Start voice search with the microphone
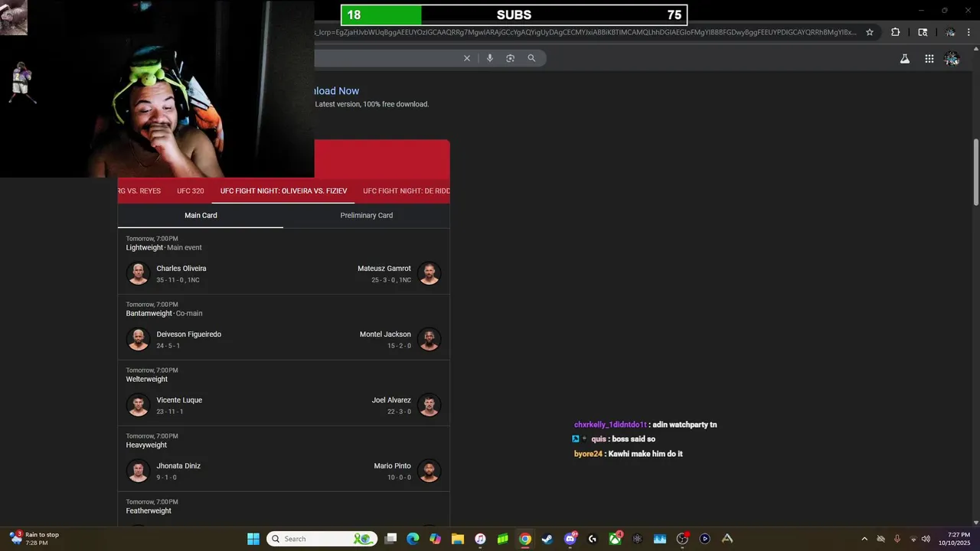This screenshot has height=551, width=980. pos(490,58)
